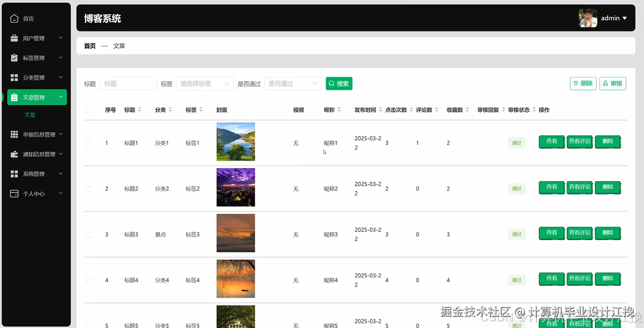Select the 首页 home icon in sidebar

click(14, 18)
